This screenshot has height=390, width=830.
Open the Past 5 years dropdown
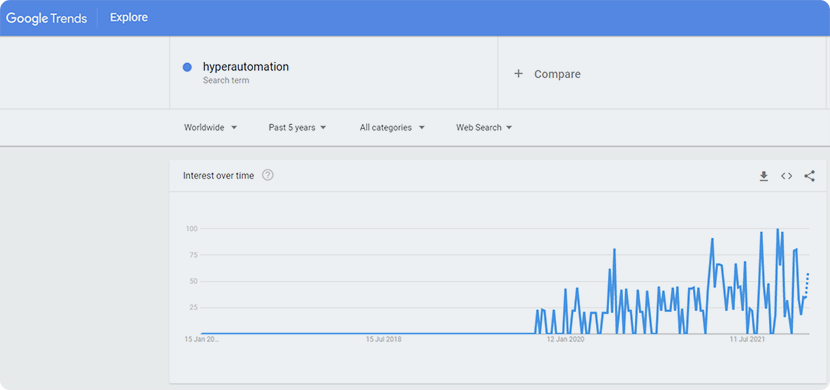click(297, 128)
